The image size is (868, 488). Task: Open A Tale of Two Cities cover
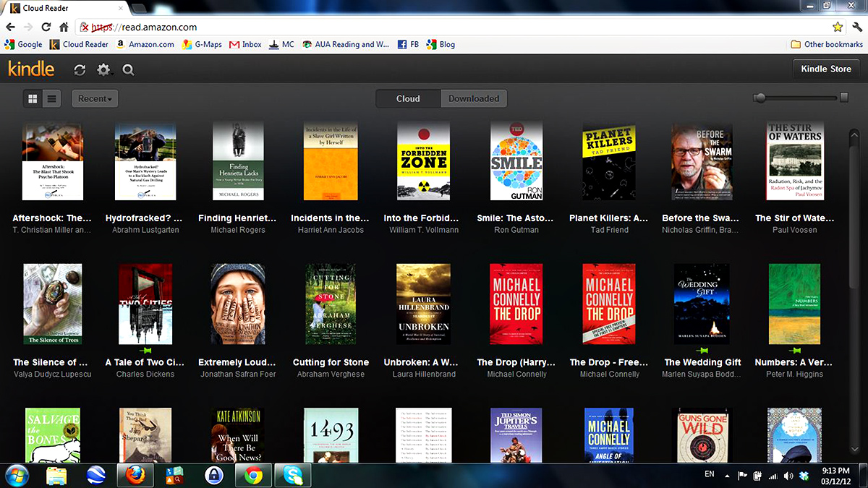(x=145, y=304)
